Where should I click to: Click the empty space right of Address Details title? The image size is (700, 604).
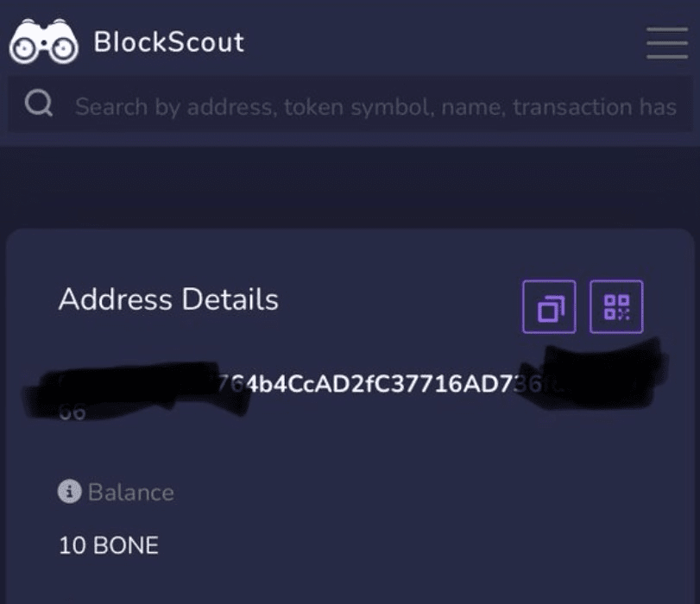tap(397, 299)
